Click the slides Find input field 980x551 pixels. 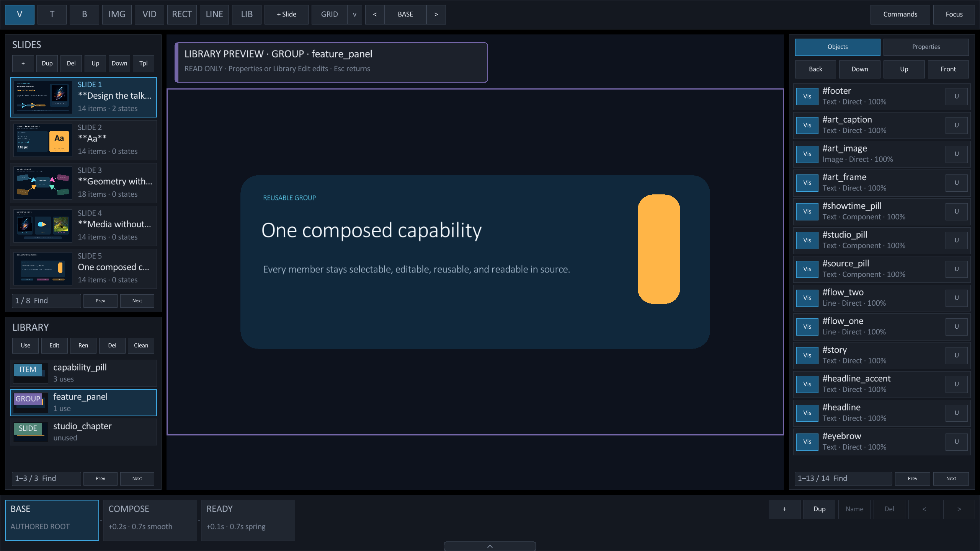click(46, 301)
